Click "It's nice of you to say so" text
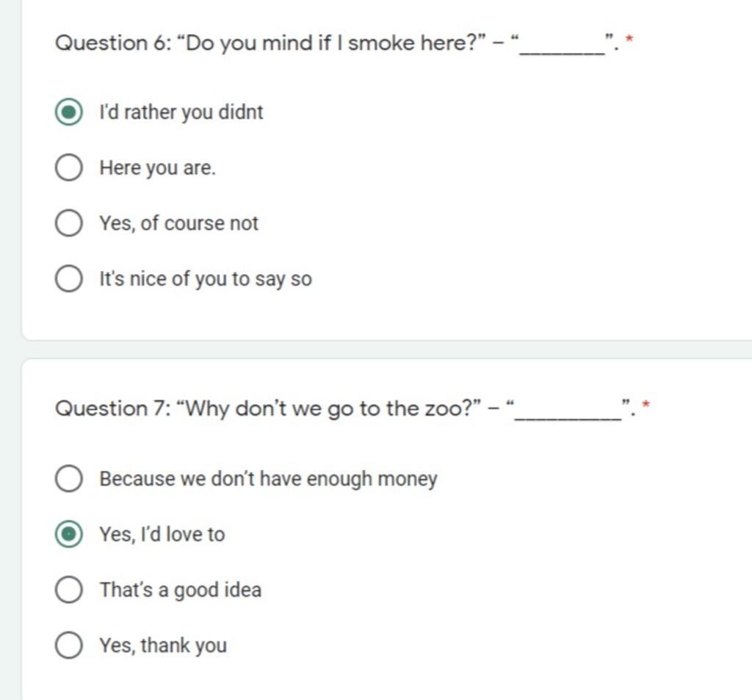 (206, 279)
